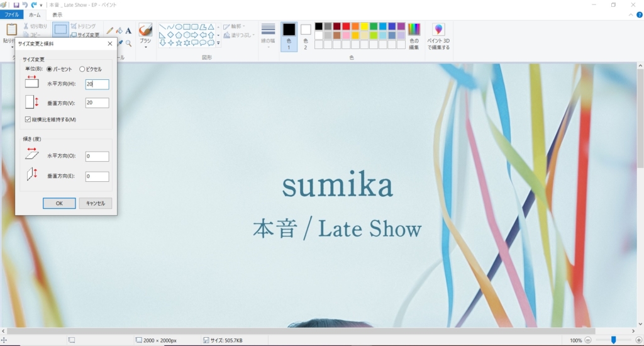Open 色の編集 color editor

tap(414, 36)
